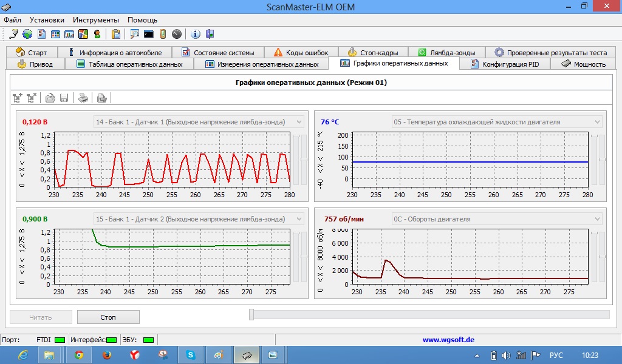The width and height of the screenshot is (622, 364).
Task: Click the blue info icon in toolbar
Action: (196, 34)
